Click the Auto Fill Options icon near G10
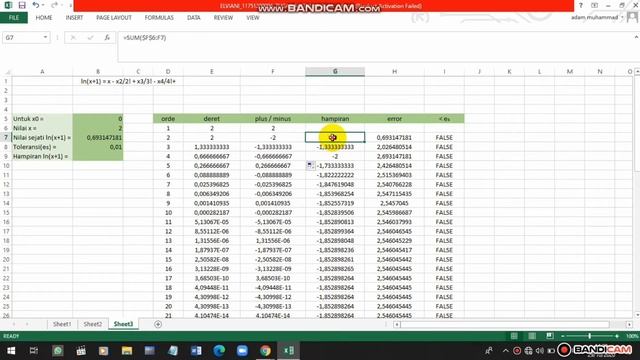 (x=310, y=165)
